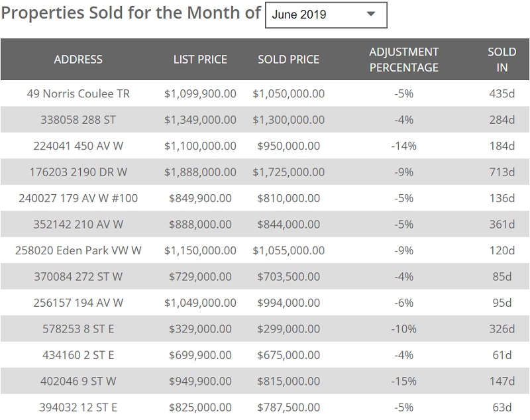Click the 578253 8 ST E address
This screenshot has height=420, width=530.
(78, 329)
